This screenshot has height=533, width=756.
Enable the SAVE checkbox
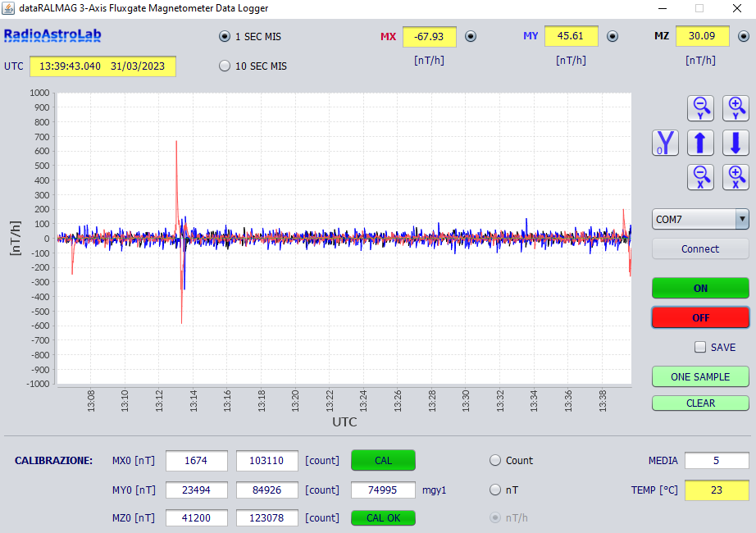[x=700, y=347]
